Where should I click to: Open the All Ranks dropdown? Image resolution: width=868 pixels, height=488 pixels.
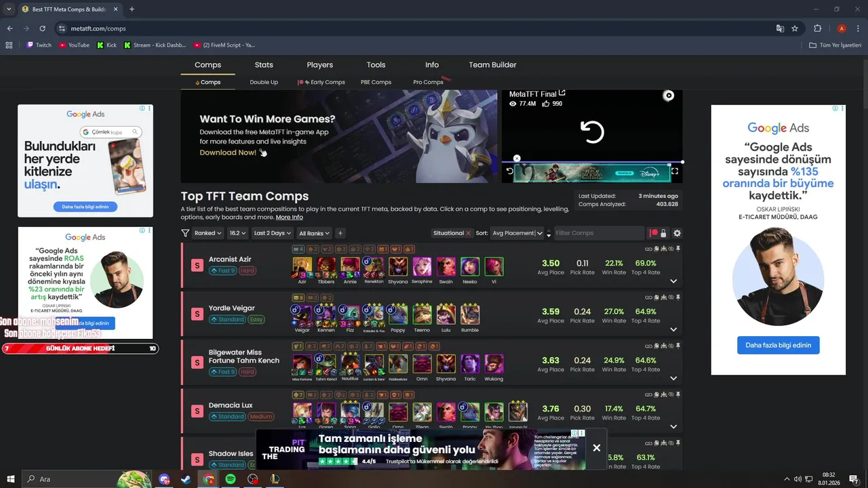click(x=314, y=233)
